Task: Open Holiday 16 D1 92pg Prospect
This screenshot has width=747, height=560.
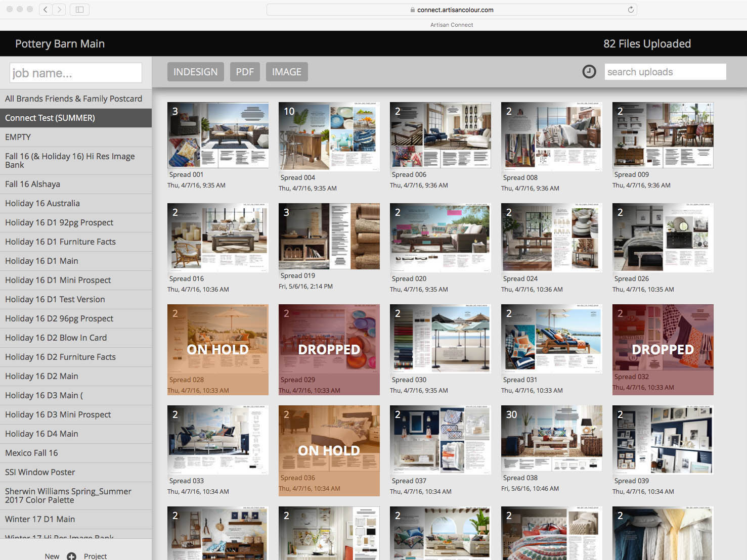Action: pyautogui.click(x=76, y=222)
